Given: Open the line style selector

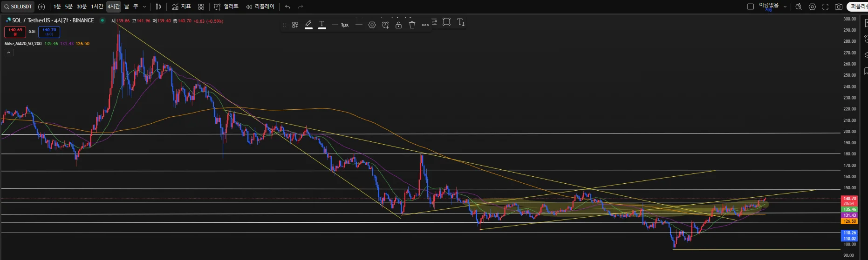Looking at the screenshot, I should 359,25.
